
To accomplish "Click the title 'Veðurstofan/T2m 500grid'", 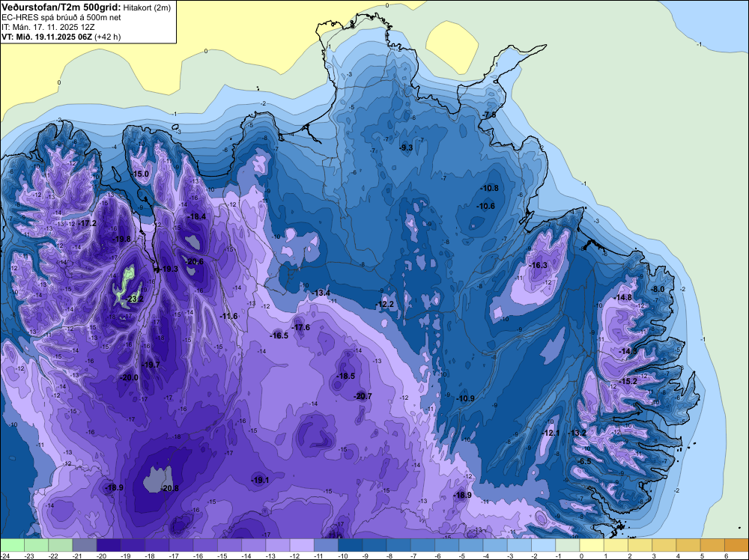I will click(61, 7).
